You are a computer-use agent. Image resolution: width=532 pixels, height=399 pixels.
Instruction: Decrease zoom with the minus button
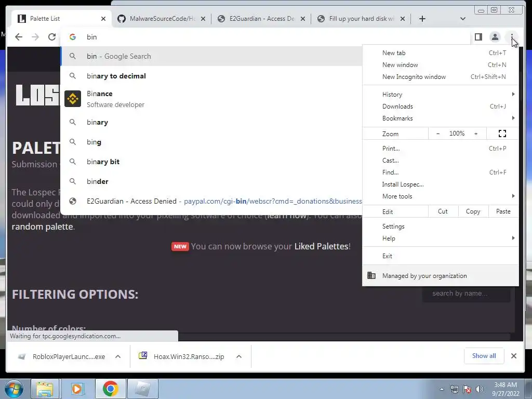click(437, 134)
